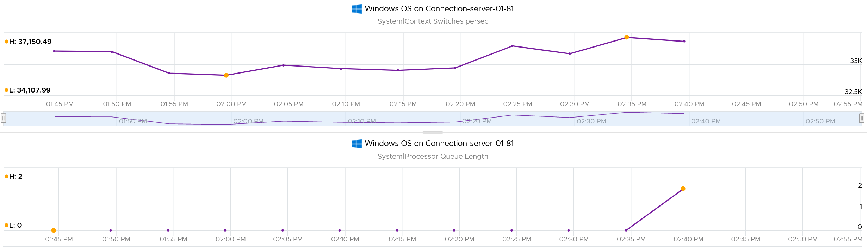Click the orange high-point marker on the Processor Queue chart
The height and width of the screenshot is (247, 868).
683,189
